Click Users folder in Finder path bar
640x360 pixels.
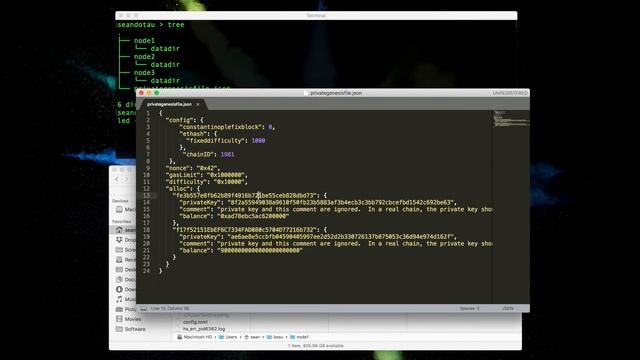(228, 337)
